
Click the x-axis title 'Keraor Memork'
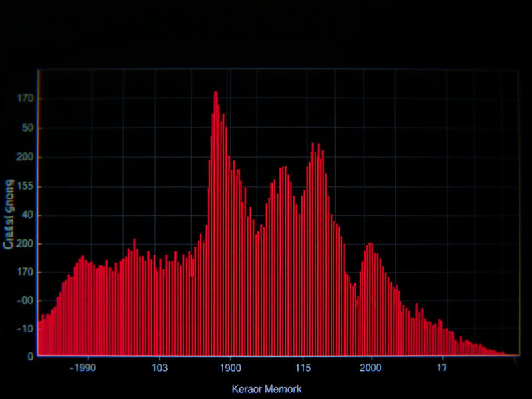267,389
